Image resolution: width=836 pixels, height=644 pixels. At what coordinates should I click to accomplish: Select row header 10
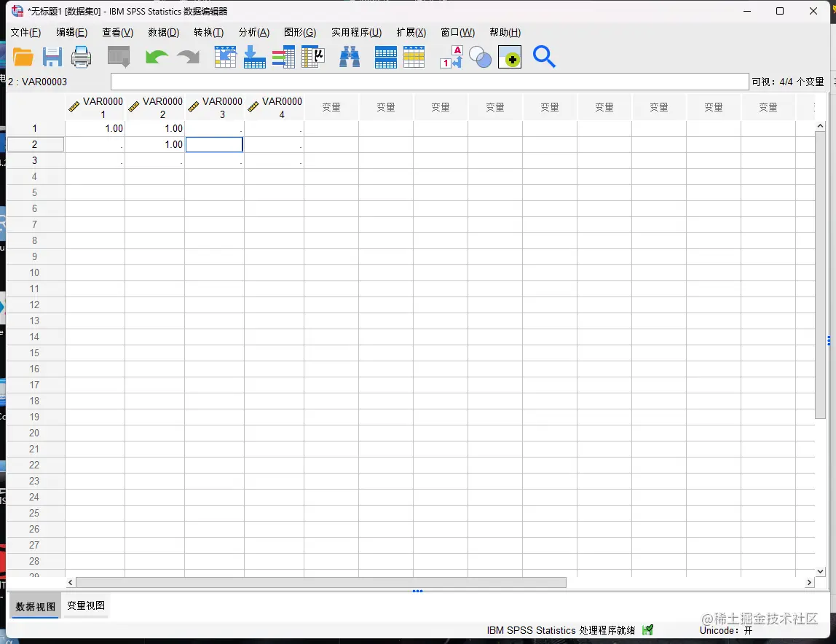click(35, 272)
